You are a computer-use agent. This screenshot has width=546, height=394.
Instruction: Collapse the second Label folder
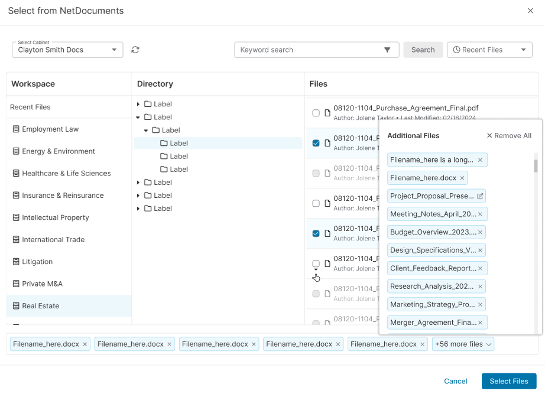coord(138,117)
